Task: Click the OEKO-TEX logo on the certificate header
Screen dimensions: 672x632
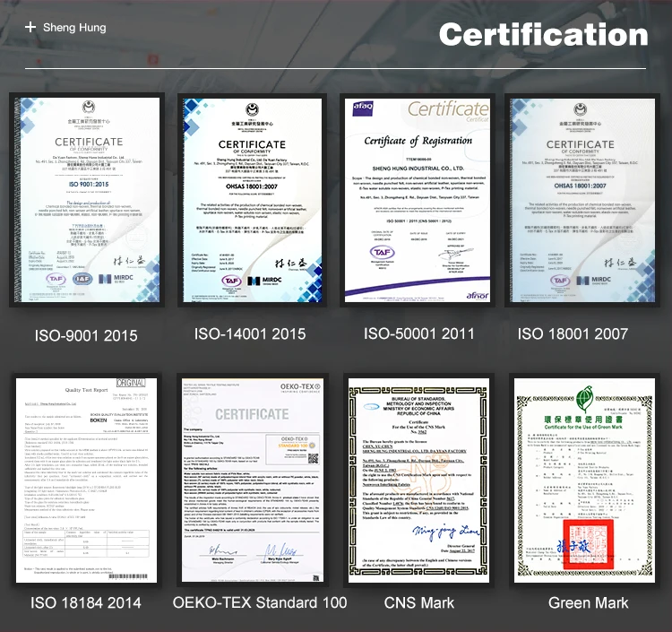Action: tap(300, 388)
